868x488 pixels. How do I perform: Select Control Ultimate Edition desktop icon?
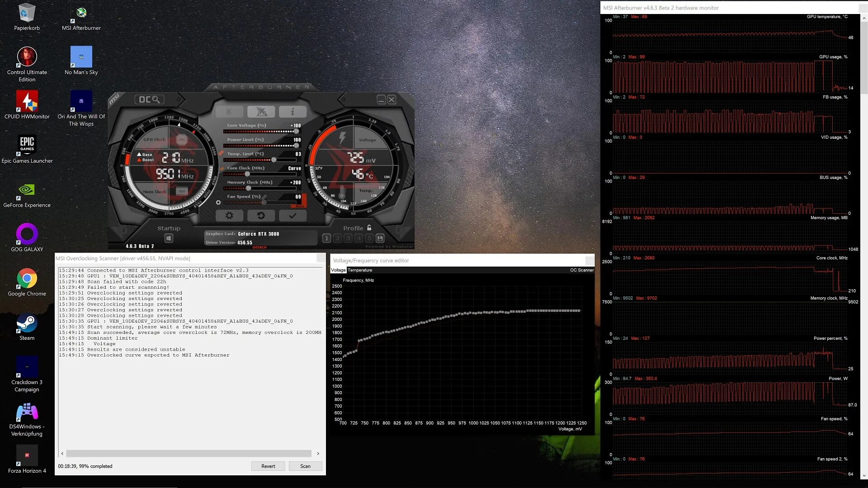(27, 64)
